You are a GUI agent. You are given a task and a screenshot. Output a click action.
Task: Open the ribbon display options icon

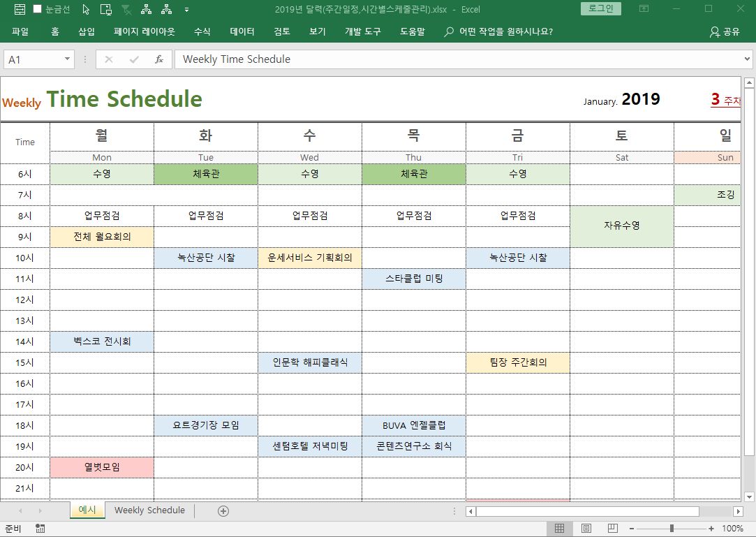pyautogui.click(x=644, y=8)
